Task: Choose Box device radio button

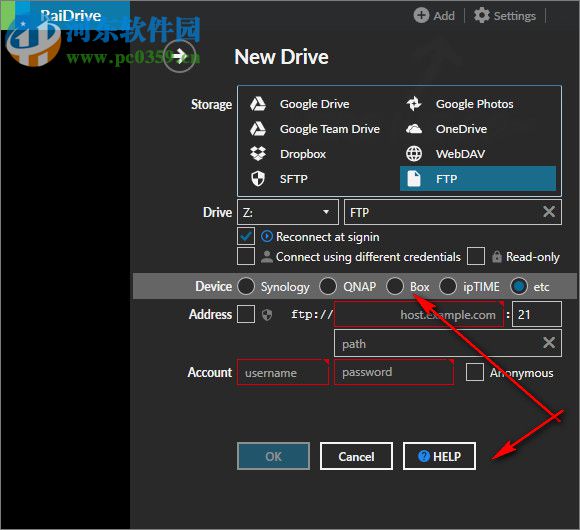Action: pos(395,286)
